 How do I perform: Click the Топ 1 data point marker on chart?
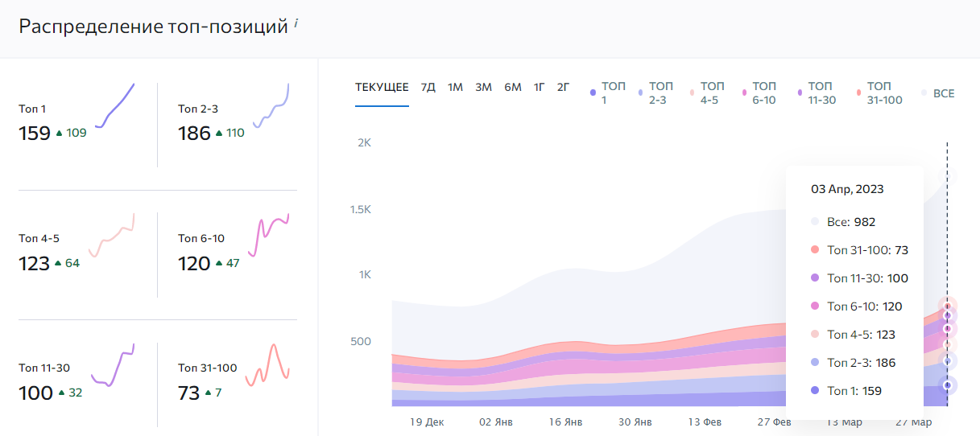[x=948, y=385]
